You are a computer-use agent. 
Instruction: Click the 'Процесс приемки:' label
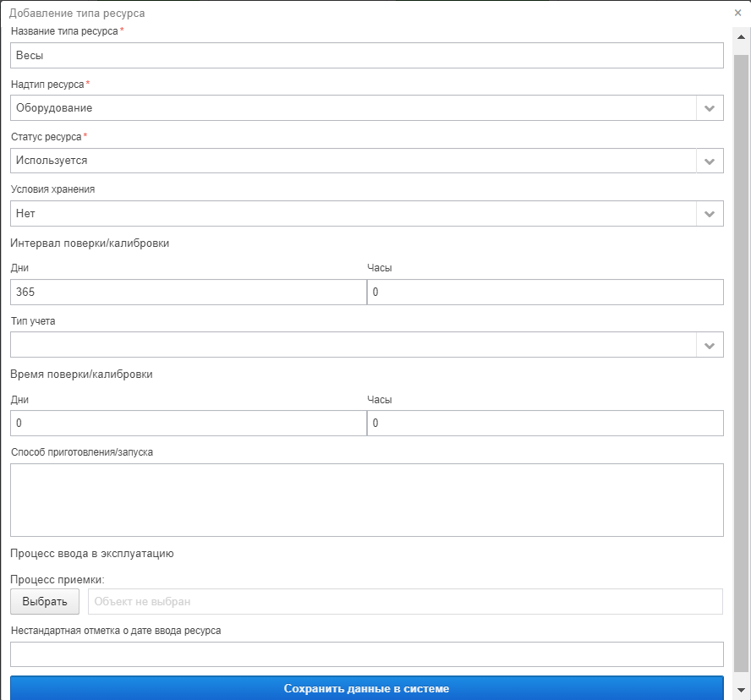click(x=58, y=580)
